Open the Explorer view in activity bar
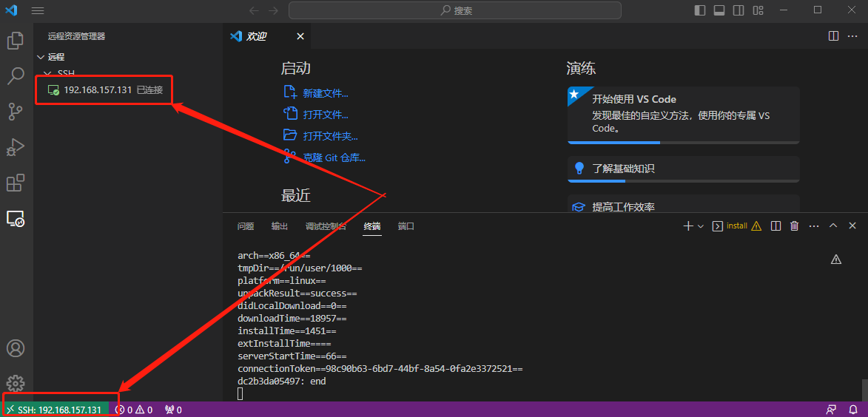868x417 pixels. pos(16,41)
